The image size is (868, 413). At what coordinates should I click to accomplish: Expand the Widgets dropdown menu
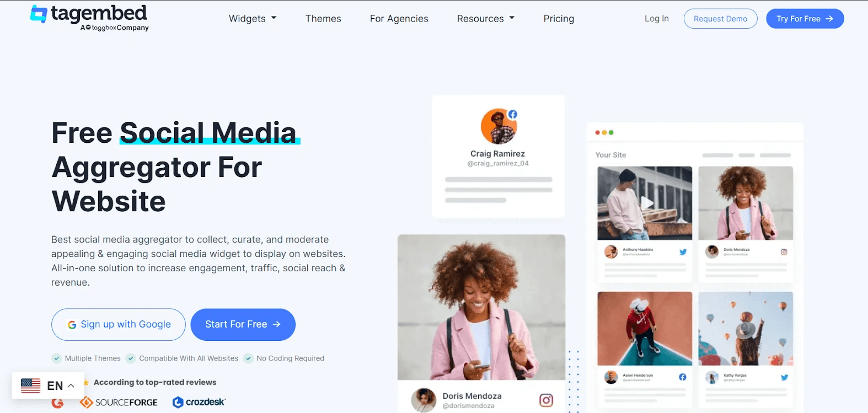point(253,19)
